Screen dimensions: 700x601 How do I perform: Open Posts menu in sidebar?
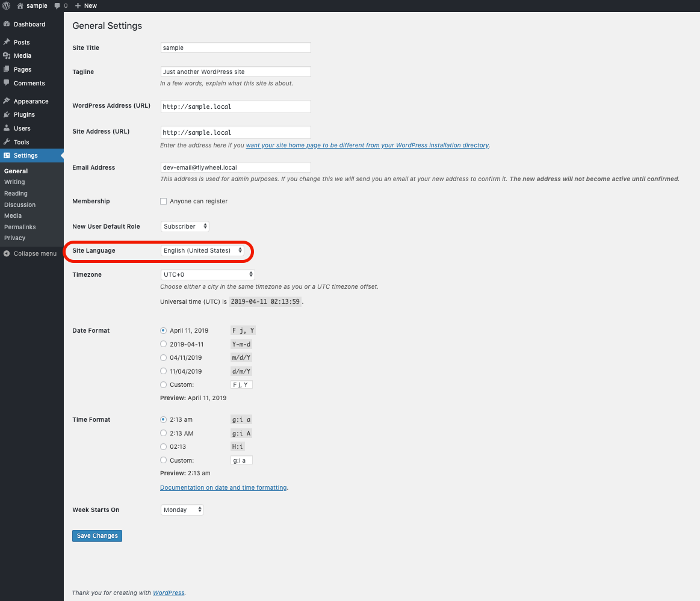[x=22, y=42]
